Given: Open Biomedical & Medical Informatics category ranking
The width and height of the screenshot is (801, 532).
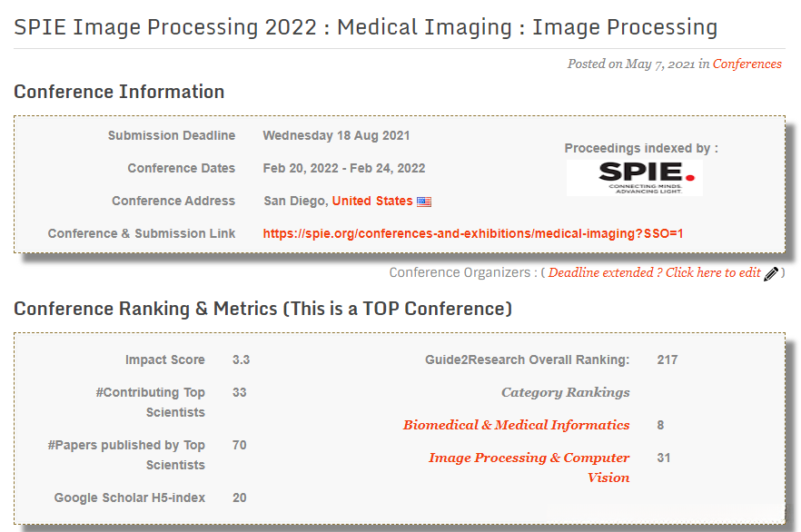Looking at the screenshot, I should point(516,425).
